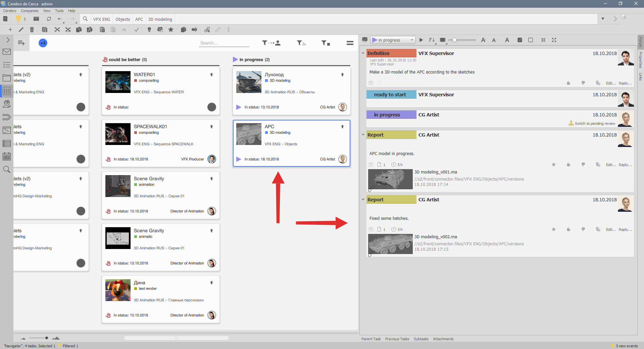Open the sort order dropdown in forum toolbar
This screenshot has height=349, width=644.
[432, 40]
